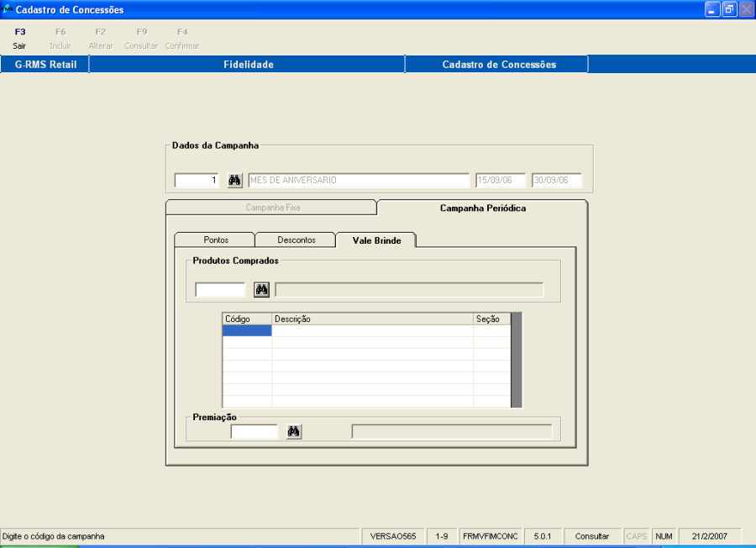Open product search binoculars in Produtos Comprados

261,290
